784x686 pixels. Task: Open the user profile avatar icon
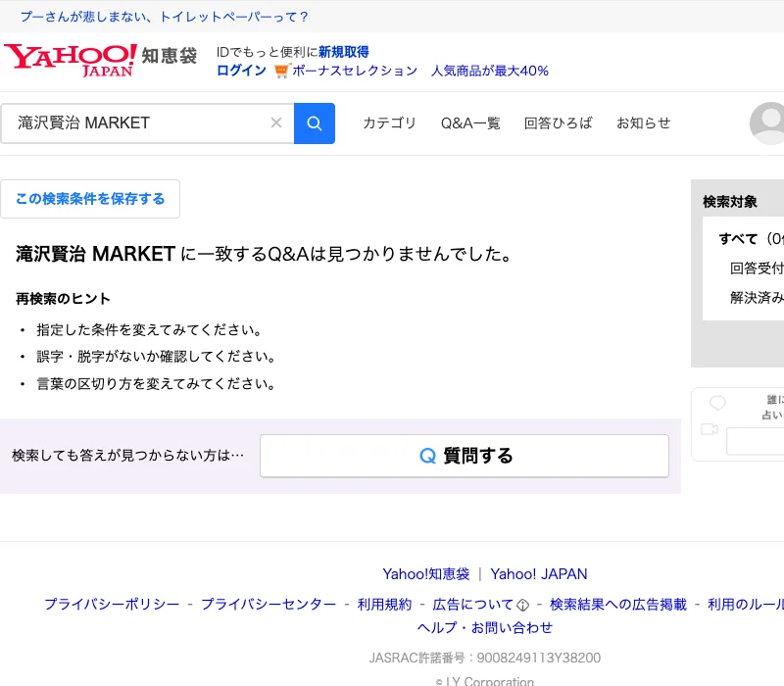pos(768,123)
